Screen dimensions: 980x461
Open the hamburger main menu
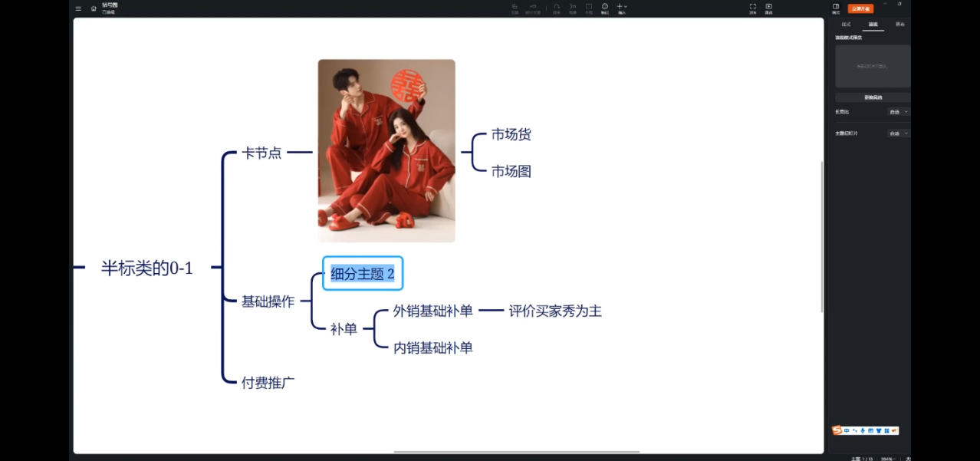[78, 8]
